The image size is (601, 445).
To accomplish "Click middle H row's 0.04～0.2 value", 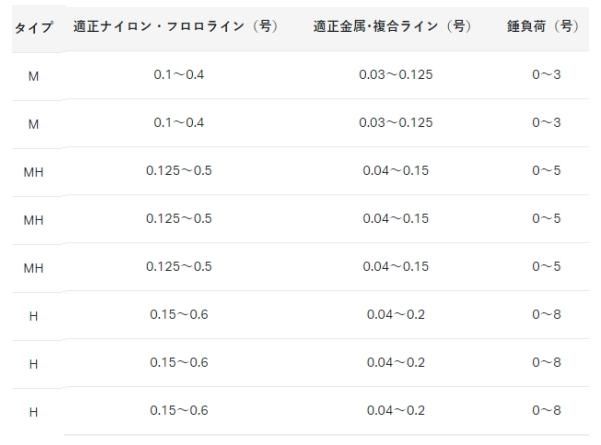I will click(396, 362).
